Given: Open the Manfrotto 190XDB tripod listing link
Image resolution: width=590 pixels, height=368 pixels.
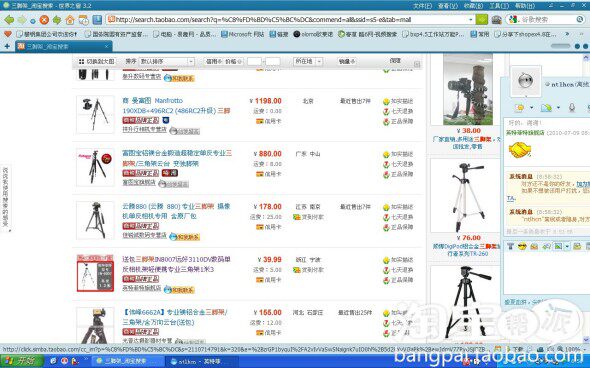Looking at the screenshot, I should (x=176, y=106).
